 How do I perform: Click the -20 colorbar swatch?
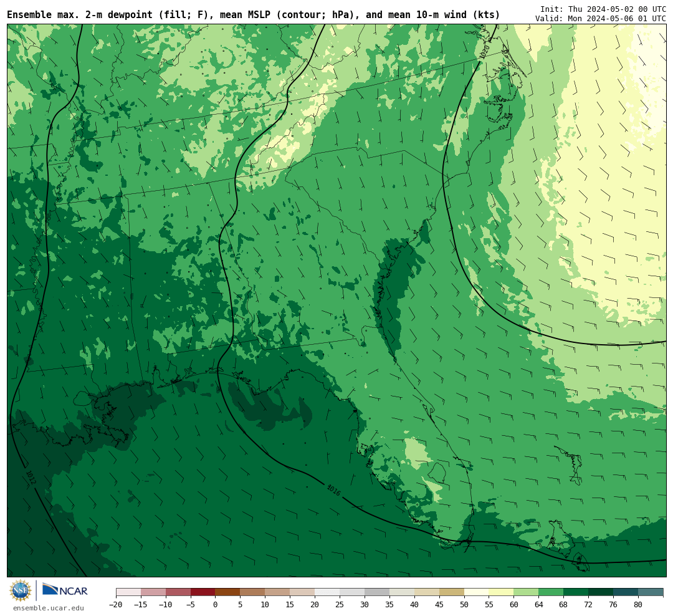pyautogui.click(x=128, y=592)
